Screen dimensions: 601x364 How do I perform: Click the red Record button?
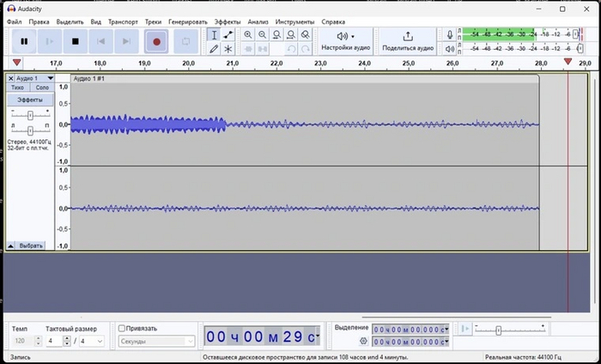point(156,40)
